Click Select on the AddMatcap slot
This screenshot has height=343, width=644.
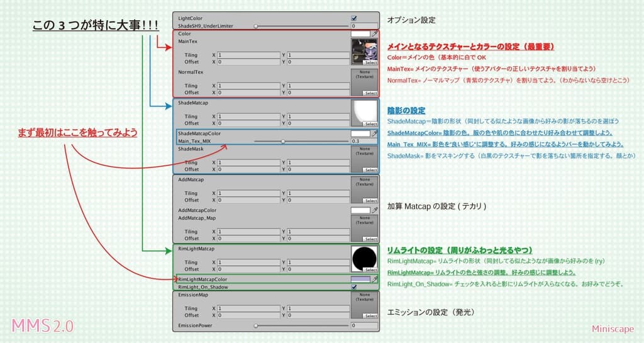click(x=370, y=201)
